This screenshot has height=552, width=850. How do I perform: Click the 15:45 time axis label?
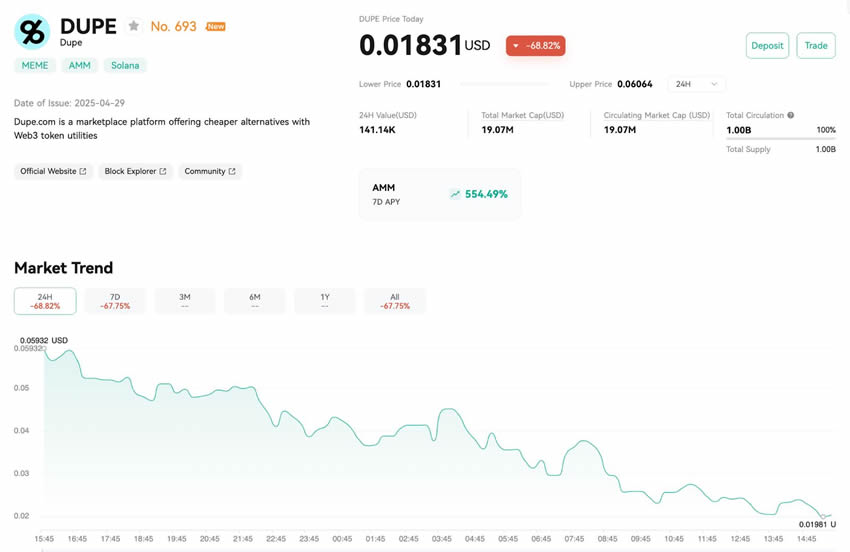point(44,538)
